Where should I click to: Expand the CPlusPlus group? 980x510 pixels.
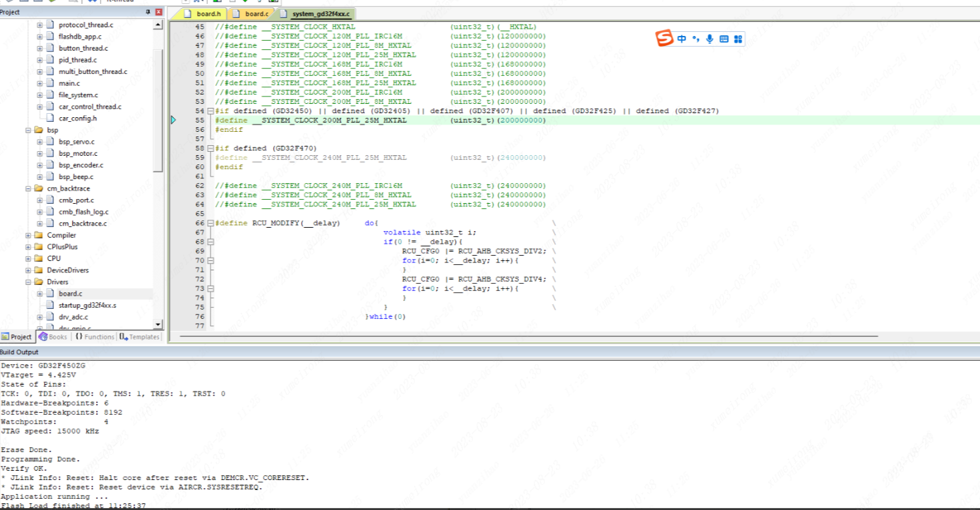pos(28,247)
